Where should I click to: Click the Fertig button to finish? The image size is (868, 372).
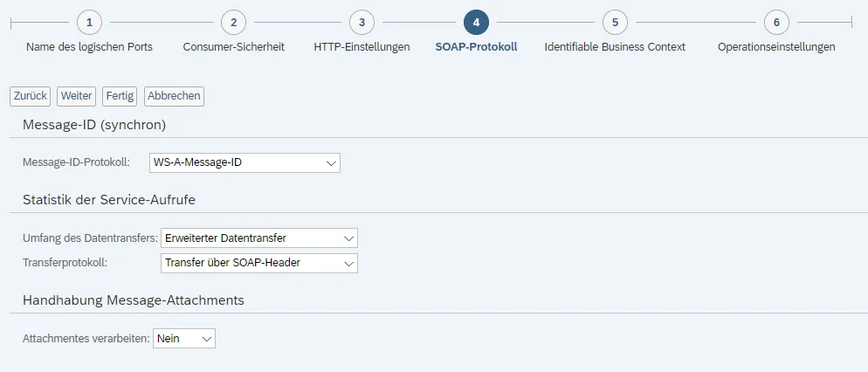(121, 96)
